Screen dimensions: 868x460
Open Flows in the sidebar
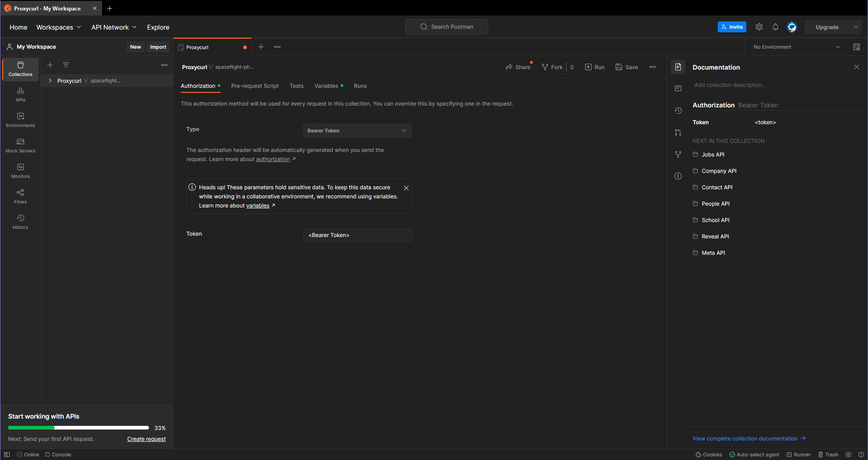20,197
